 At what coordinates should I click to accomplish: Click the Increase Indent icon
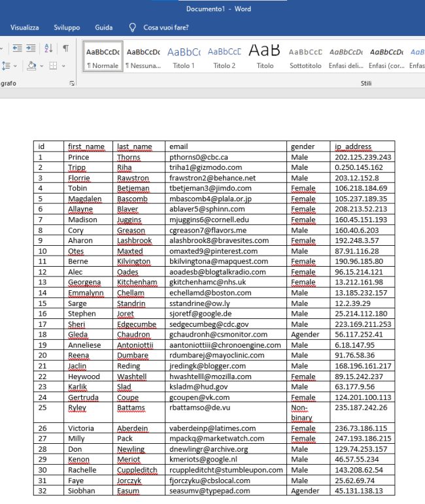[x=32, y=48]
